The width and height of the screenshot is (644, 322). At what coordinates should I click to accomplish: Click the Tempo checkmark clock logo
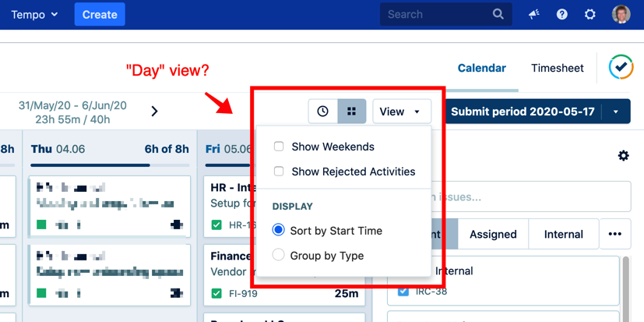point(621,68)
